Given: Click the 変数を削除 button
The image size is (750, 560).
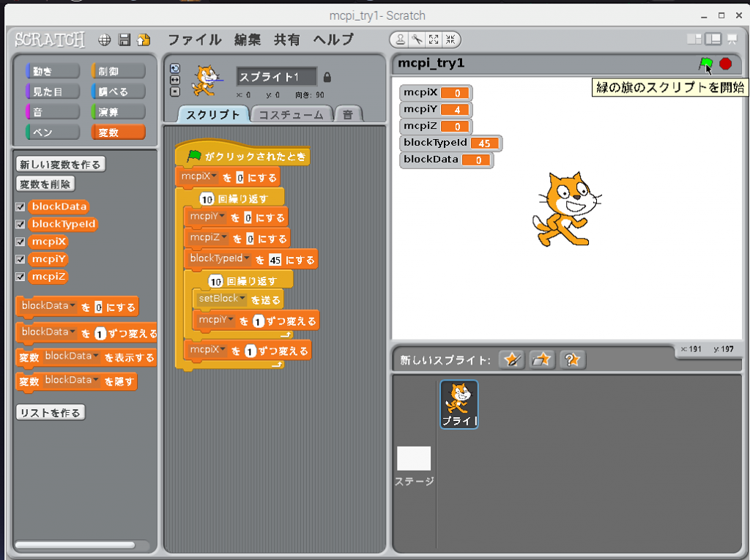Looking at the screenshot, I should (x=45, y=184).
